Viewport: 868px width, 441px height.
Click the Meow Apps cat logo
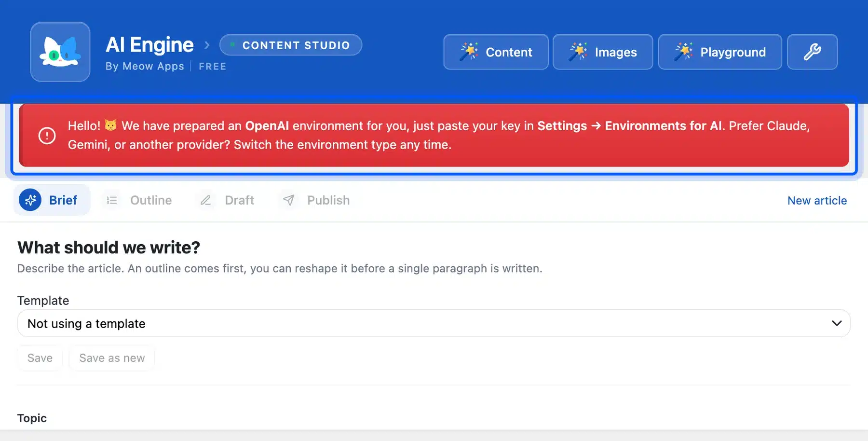click(x=60, y=52)
